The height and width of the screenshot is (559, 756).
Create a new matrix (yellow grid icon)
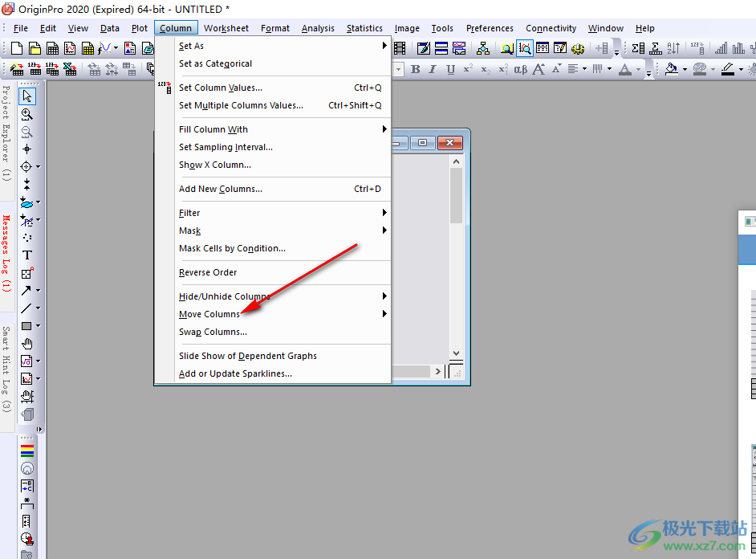point(87,48)
